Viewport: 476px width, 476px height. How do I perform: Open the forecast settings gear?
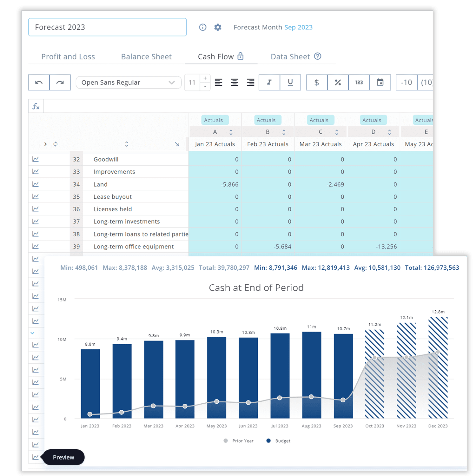[218, 27]
